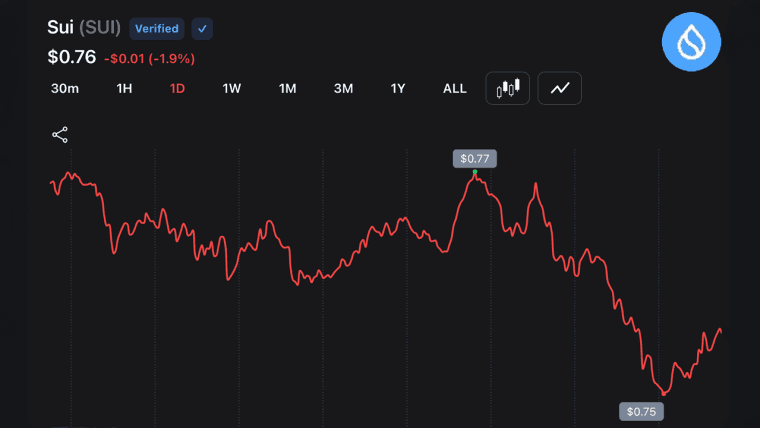Click the Verified label badge
The image size is (760, 428).
[157, 29]
